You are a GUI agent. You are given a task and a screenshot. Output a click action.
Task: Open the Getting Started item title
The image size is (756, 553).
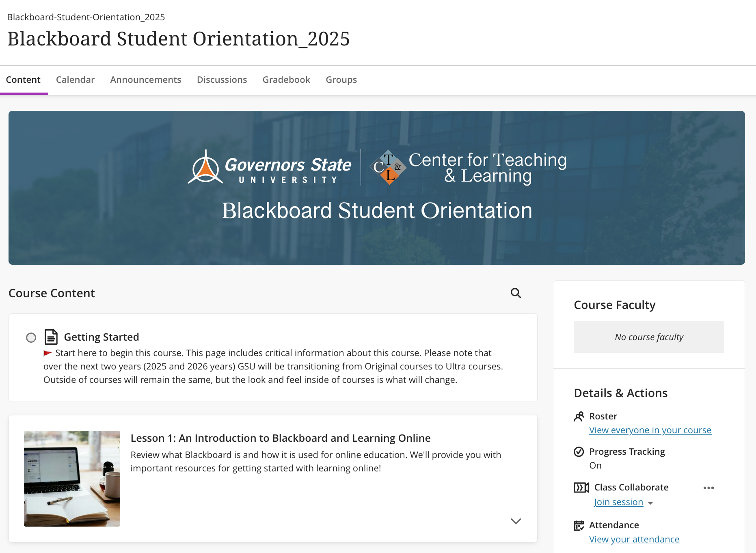(x=102, y=337)
